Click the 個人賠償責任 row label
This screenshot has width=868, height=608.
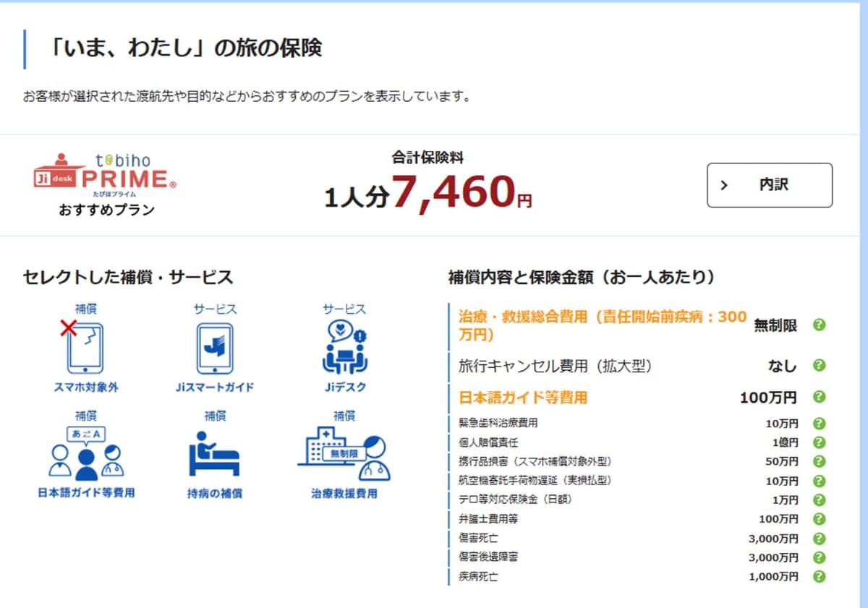click(488, 442)
